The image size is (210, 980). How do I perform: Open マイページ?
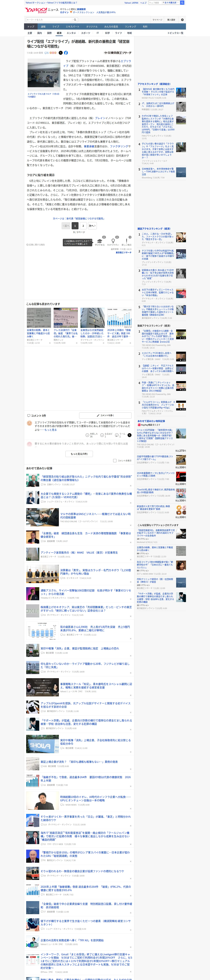point(157,20)
